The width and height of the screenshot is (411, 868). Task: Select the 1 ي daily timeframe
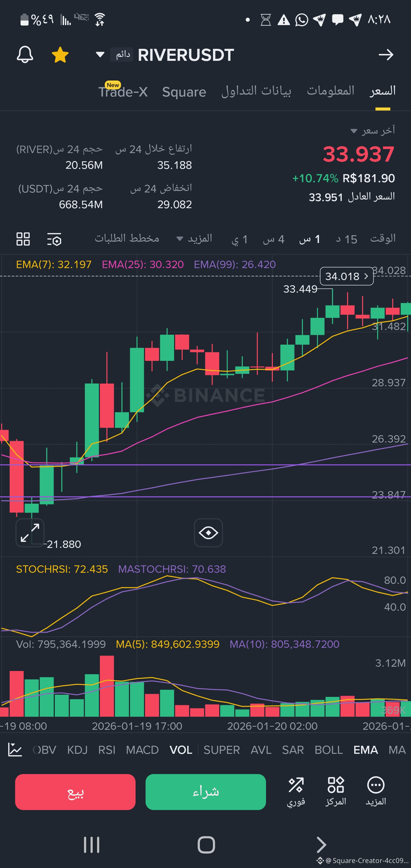click(x=239, y=239)
